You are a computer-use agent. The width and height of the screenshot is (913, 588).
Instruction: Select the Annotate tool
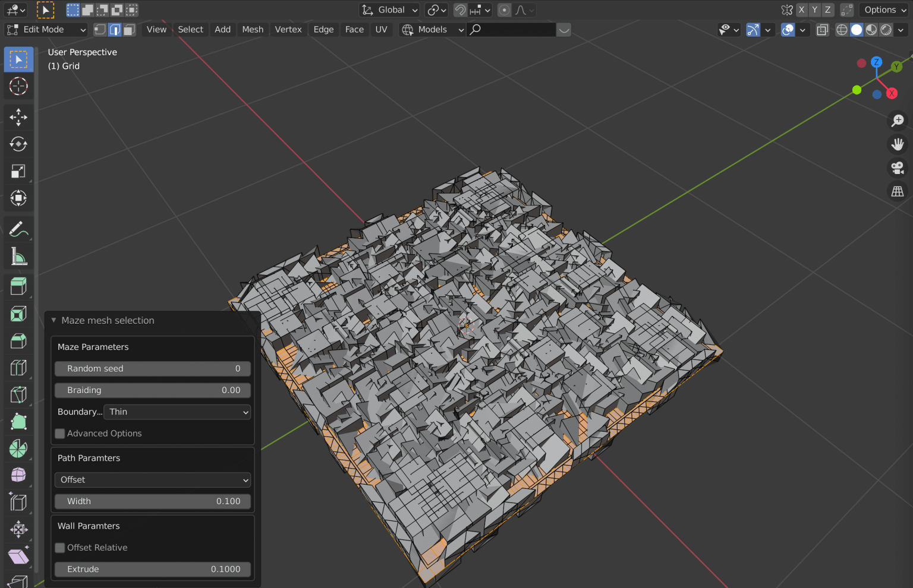tap(18, 229)
